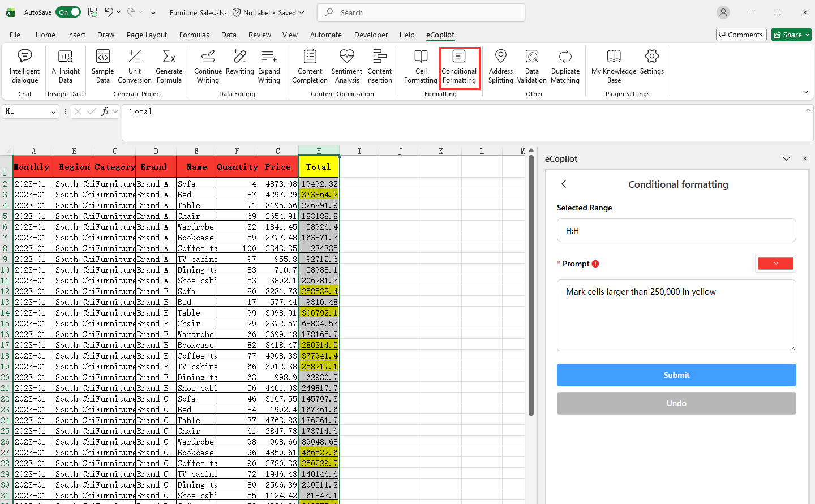This screenshot has height=504, width=815.
Task: Open the Unit Conversion tool
Action: (134, 66)
